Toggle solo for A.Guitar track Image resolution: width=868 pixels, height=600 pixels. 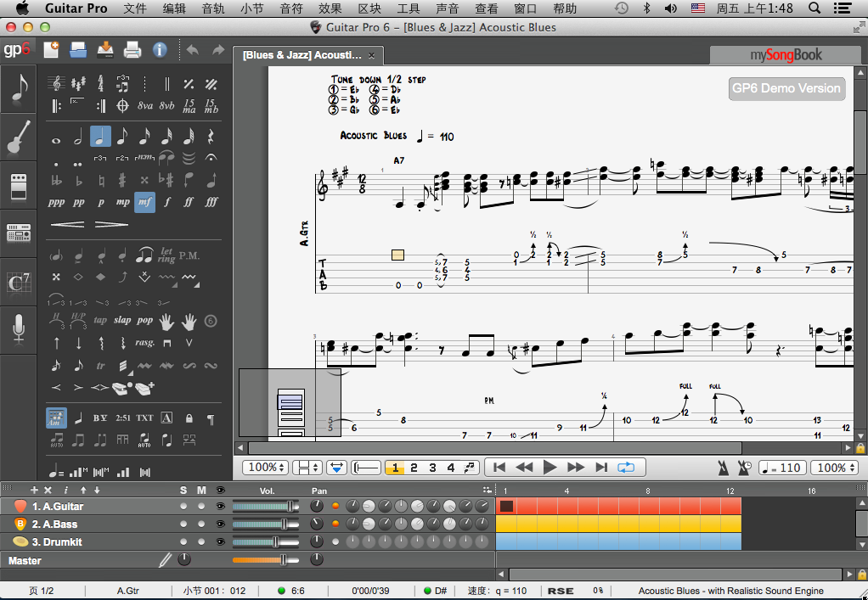[183, 507]
